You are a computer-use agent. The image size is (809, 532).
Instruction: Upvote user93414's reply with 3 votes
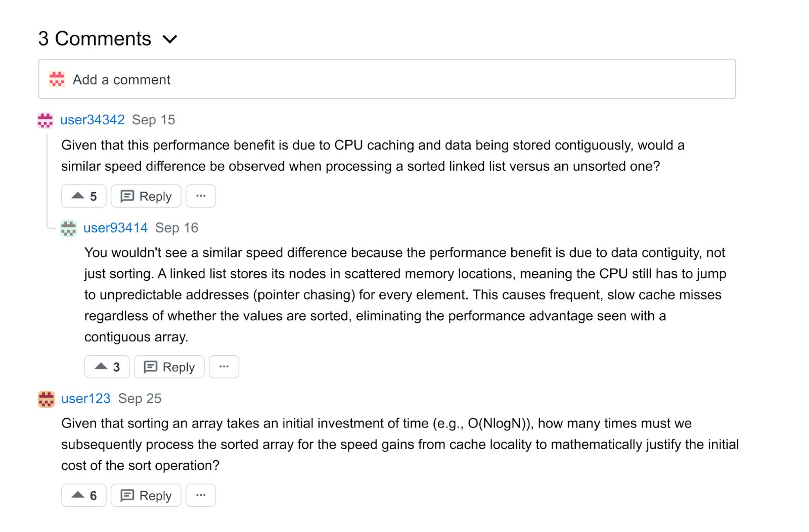107,367
